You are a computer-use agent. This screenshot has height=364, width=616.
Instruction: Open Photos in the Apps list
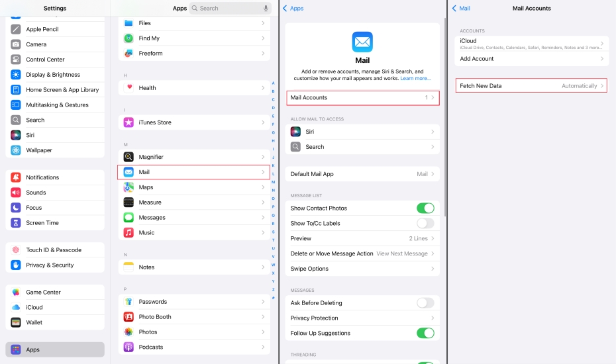pyautogui.click(x=194, y=332)
